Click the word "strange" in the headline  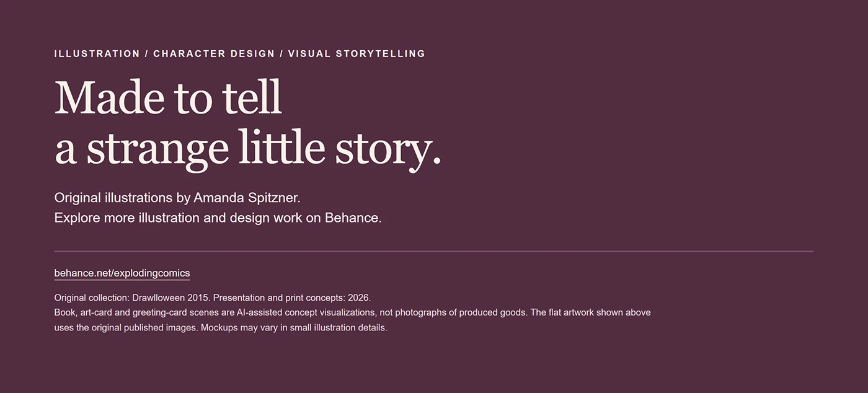tap(157, 149)
